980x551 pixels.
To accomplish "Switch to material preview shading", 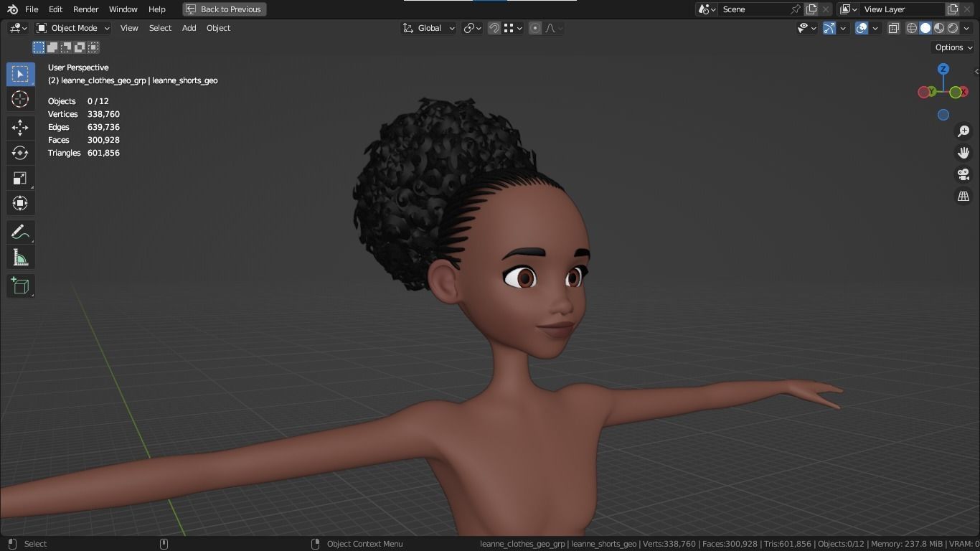I will point(939,28).
